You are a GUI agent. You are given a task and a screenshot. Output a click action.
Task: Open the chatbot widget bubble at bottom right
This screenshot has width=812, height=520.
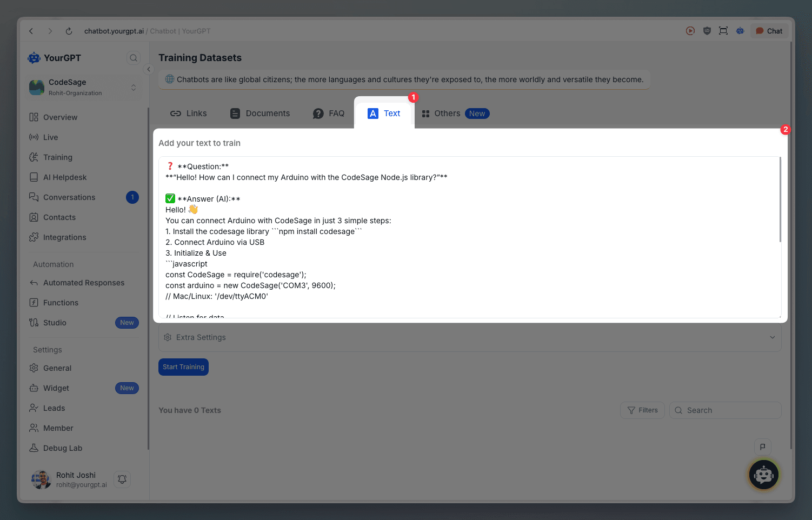763,475
